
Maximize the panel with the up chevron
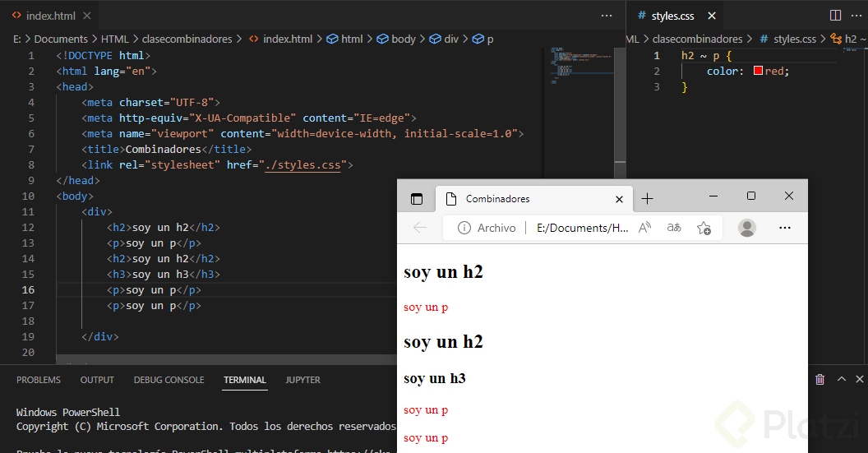pyautogui.click(x=842, y=379)
